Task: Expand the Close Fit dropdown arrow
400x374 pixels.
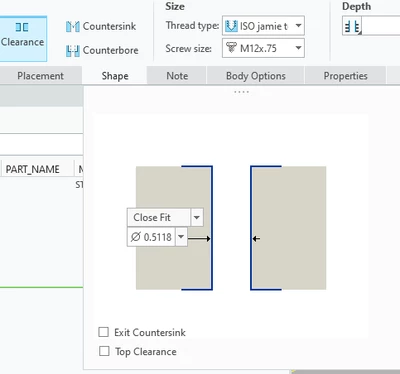Action: [197, 217]
